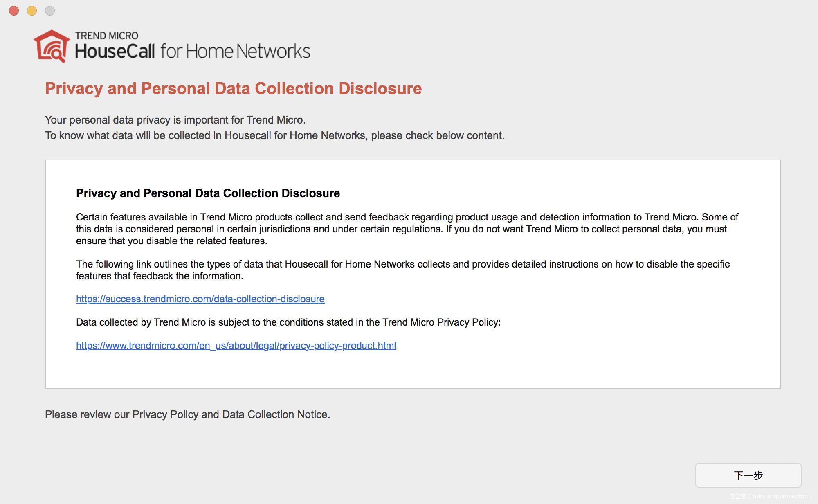Click the "Your personal data privacy" sentence
818x504 pixels.
175,120
